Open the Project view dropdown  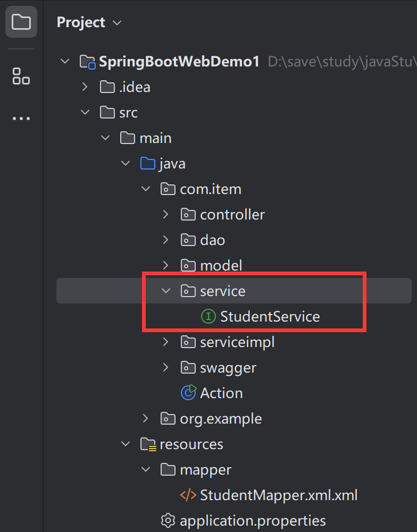tap(118, 23)
